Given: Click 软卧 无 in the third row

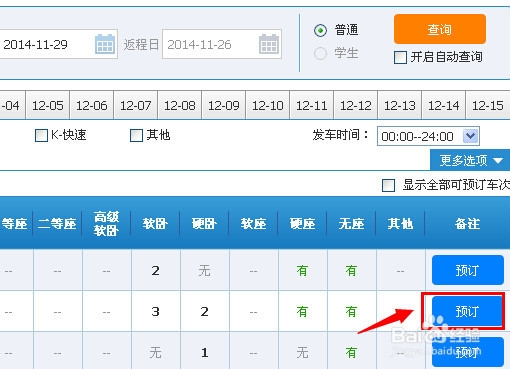Looking at the screenshot, I should point(155,353).
